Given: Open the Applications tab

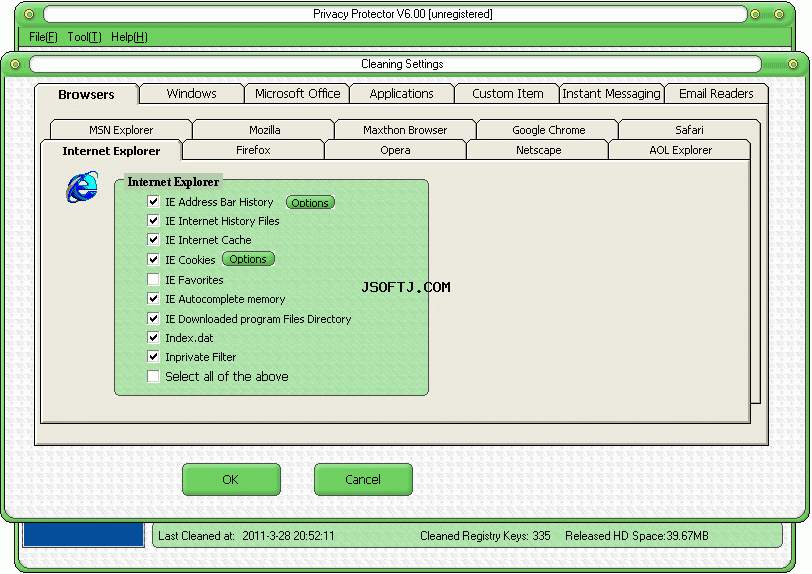Looking at the screenshot, I should coord(402,94).
